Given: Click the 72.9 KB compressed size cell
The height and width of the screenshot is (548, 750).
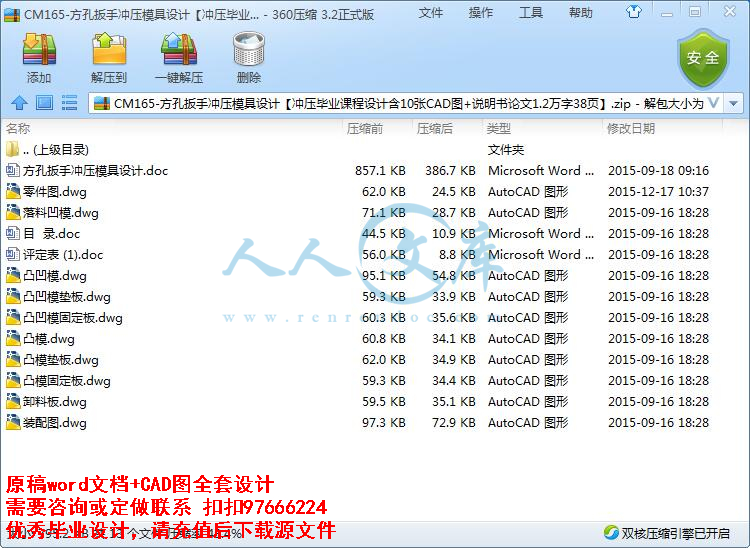Looking at the screenshot, I should [x=454, y=423].
